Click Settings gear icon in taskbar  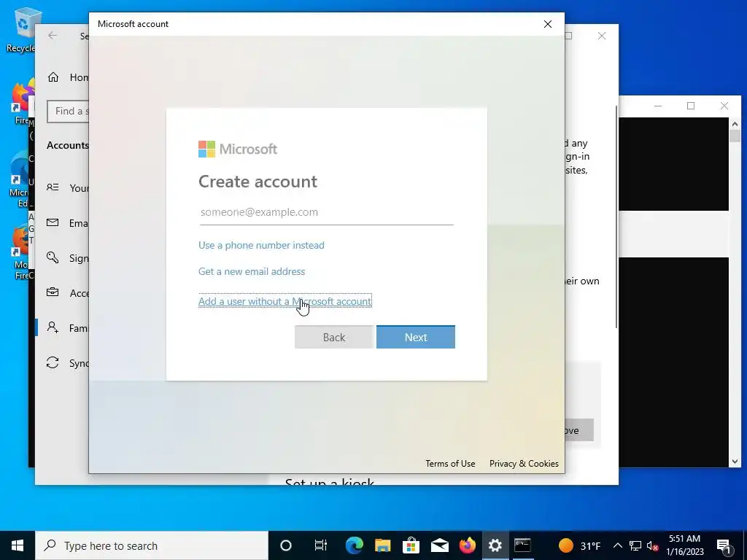point(495,545)
